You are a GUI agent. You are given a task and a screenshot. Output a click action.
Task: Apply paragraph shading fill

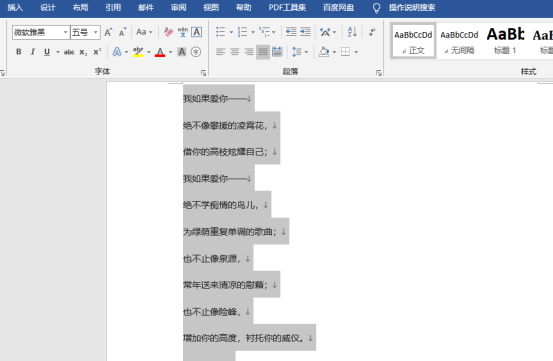pyautogui.click(x=324, y=52)
